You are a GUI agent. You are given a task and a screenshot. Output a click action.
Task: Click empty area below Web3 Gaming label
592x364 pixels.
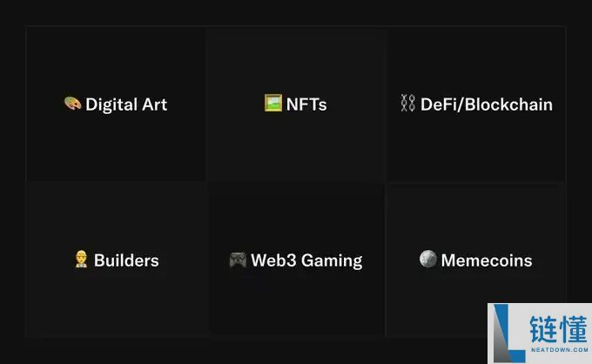296,302
